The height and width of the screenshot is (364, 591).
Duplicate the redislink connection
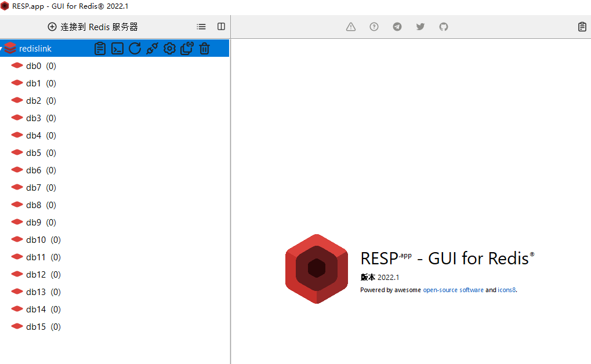[x=187, y=49]
